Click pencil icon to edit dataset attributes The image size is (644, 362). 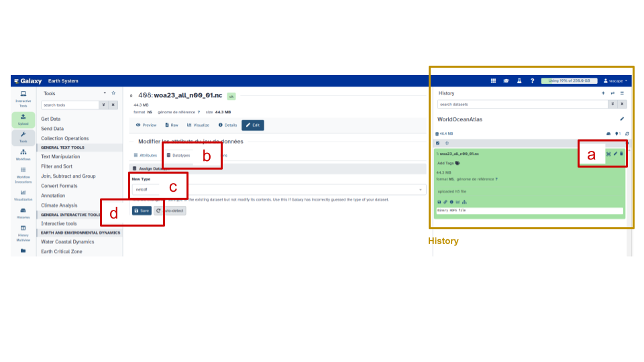click(x=615, y=154)
